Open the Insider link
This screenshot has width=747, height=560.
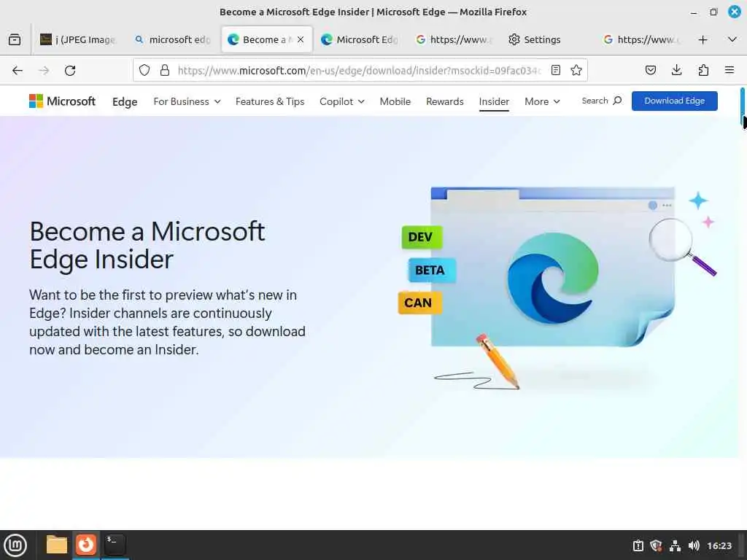[494, 101]
